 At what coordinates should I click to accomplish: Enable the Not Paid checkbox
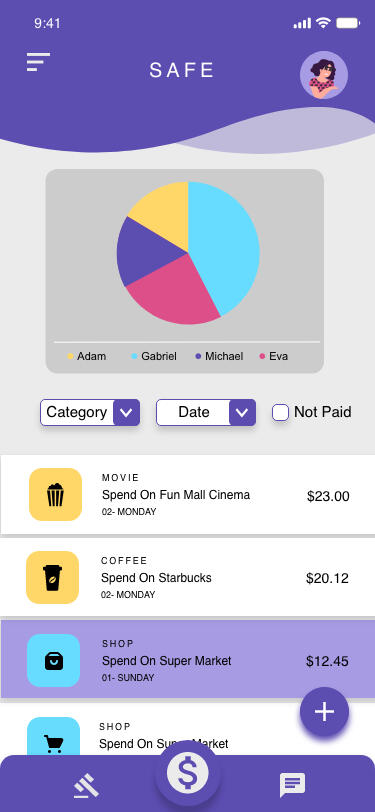[x=280, y=412]
